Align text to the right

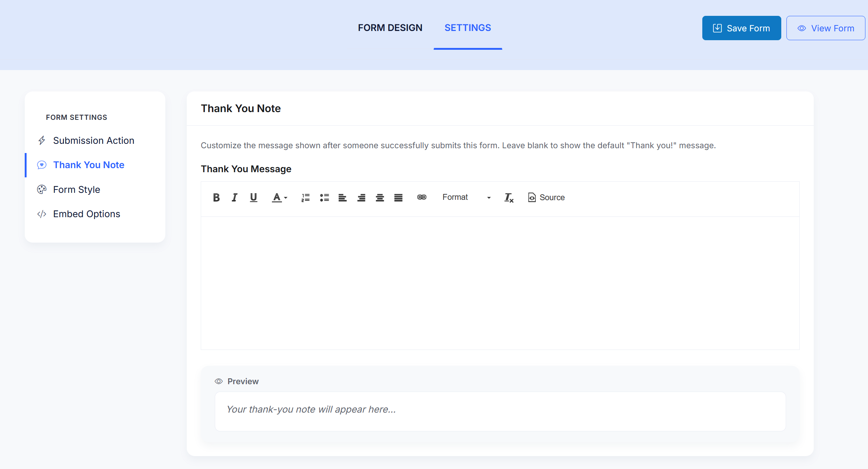(361, 198)
